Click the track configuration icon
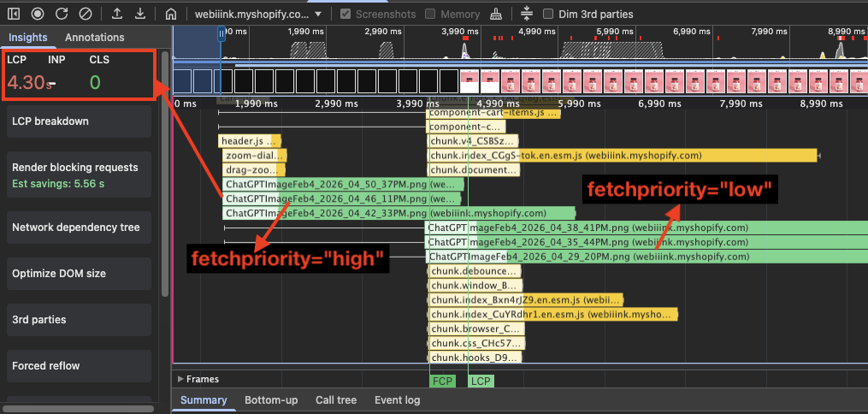 526,14
